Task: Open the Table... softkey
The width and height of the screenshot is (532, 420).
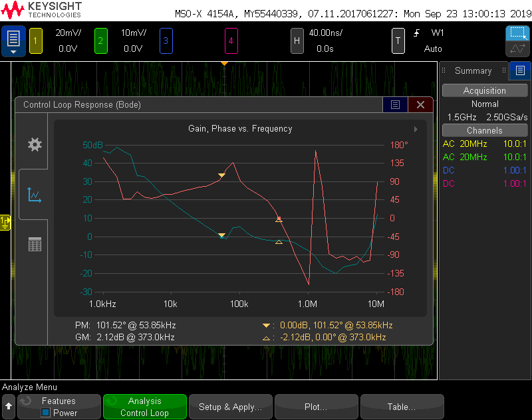Action: click(402, 407)
